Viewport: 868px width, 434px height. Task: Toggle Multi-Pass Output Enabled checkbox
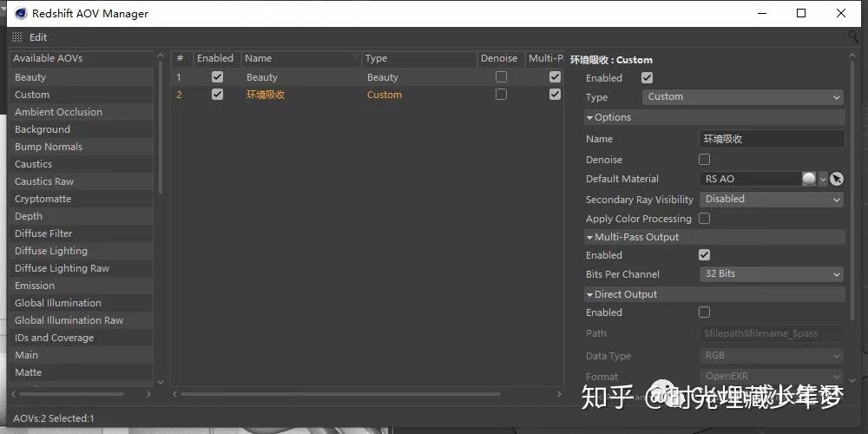coord(704,255)
